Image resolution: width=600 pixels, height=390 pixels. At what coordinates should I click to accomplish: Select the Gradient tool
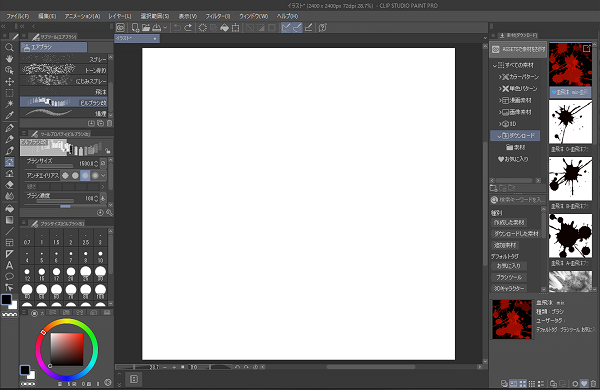(x=9, y=220)
